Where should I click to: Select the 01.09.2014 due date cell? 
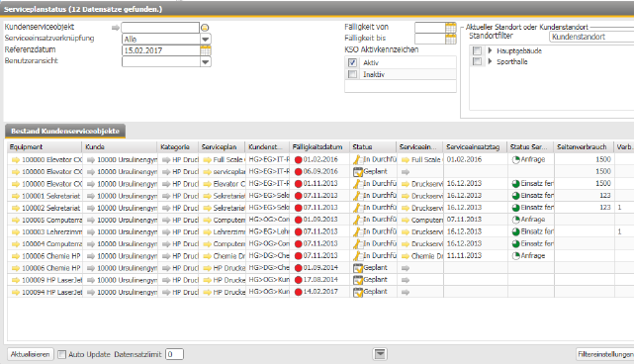[320, 268]
